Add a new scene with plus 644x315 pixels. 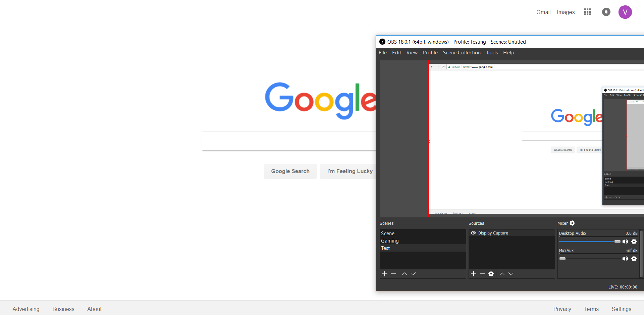coord(385,274)
